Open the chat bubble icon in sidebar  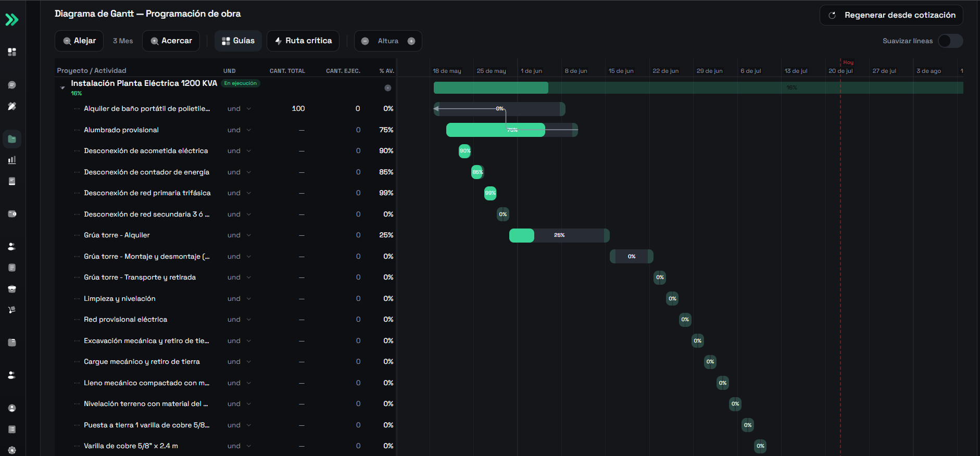(12, 85)
